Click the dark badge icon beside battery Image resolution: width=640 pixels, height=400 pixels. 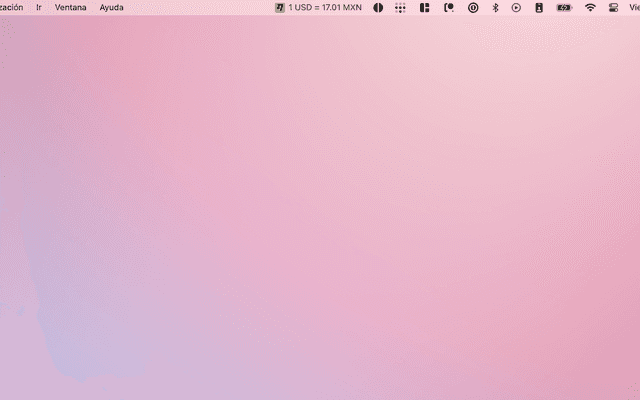pos(539,7)
